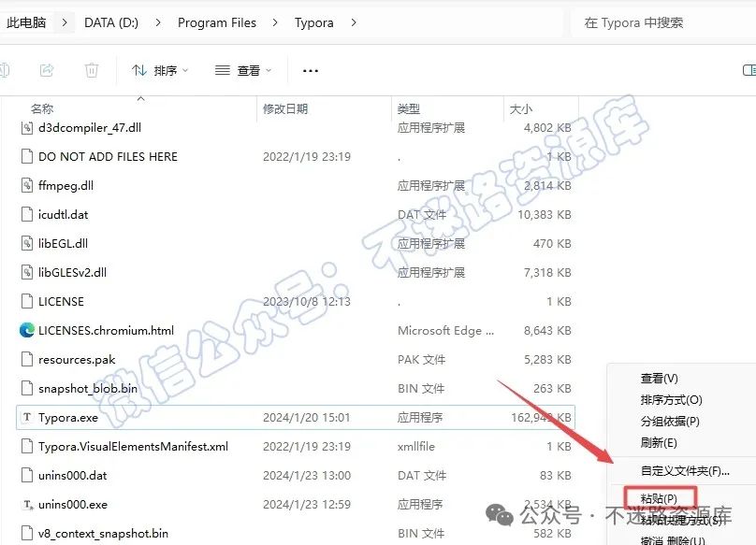This screenshot has height=545, width=756.
Task: Click the ffmpeg.dll file icon
Action: coord(27,185)
